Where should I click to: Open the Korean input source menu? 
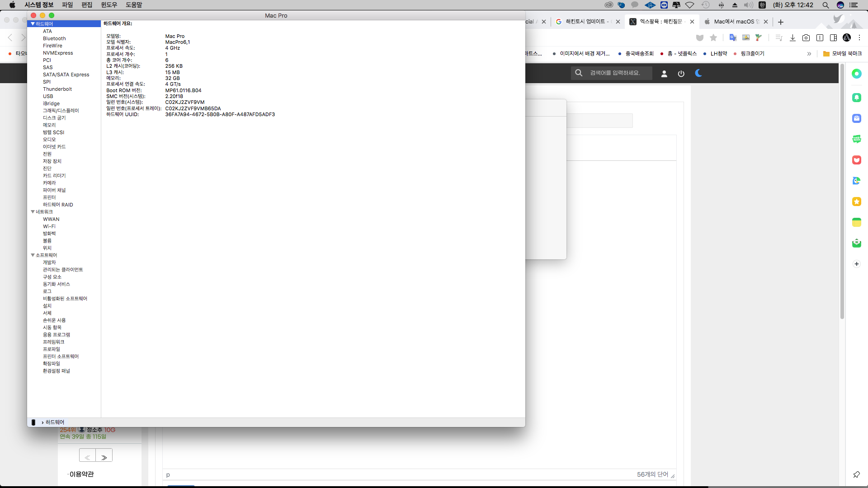[762, 5]
